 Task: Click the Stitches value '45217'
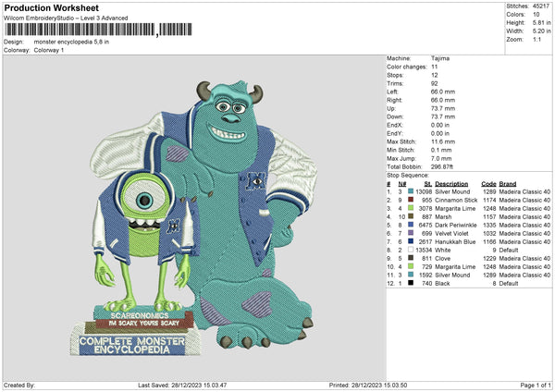(541, 6)
